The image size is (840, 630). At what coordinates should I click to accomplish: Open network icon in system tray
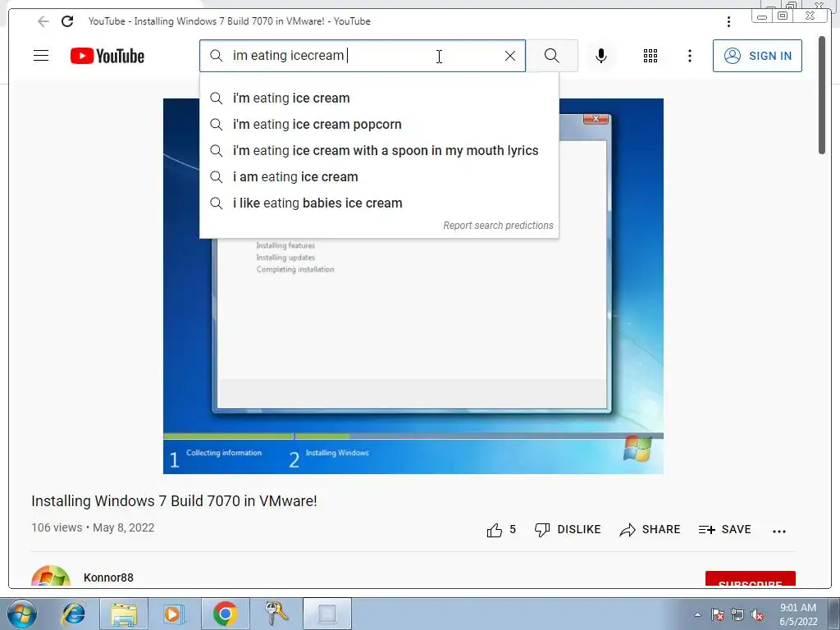[x=737, y=614]
